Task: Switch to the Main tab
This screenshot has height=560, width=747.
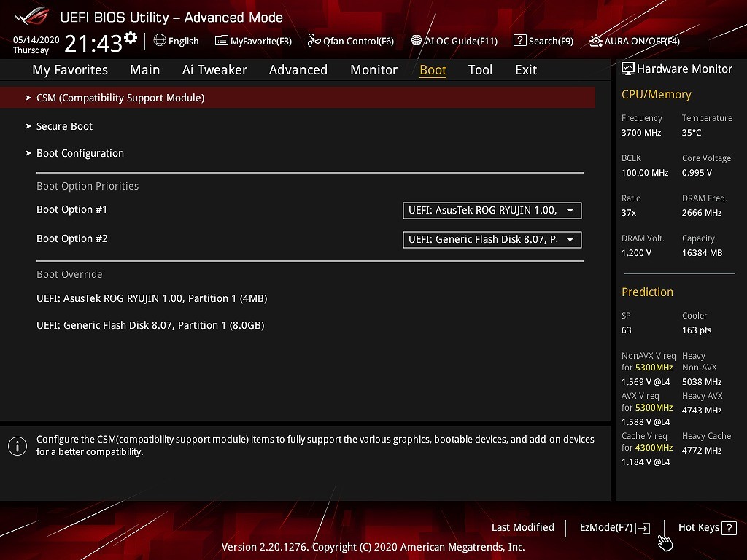Action: (x=145, y=70)
